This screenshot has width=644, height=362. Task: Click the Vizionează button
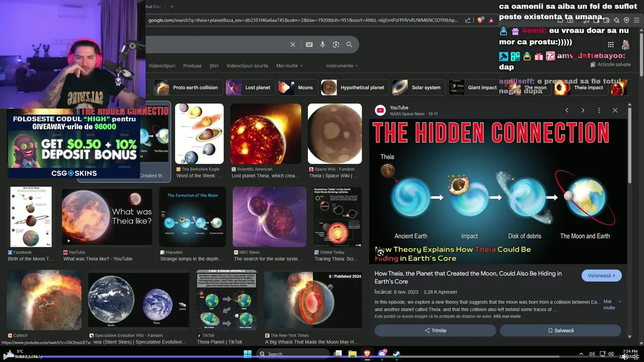601,276
